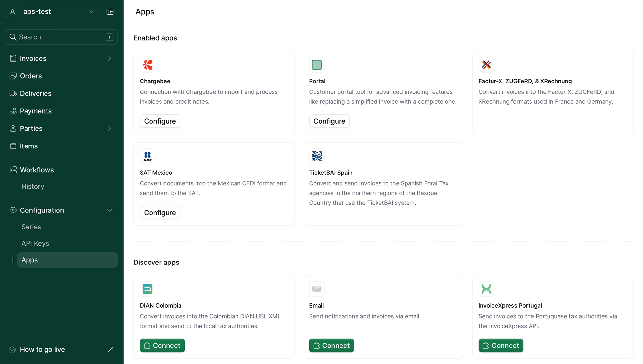Screen dimensions: 643x364
Task: Click the Portal green square icon
Action: [316, 65]
